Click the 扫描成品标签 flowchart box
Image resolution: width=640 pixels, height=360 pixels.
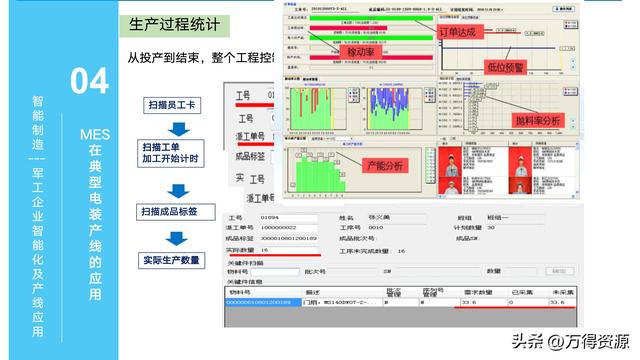[x=176, y=212]
